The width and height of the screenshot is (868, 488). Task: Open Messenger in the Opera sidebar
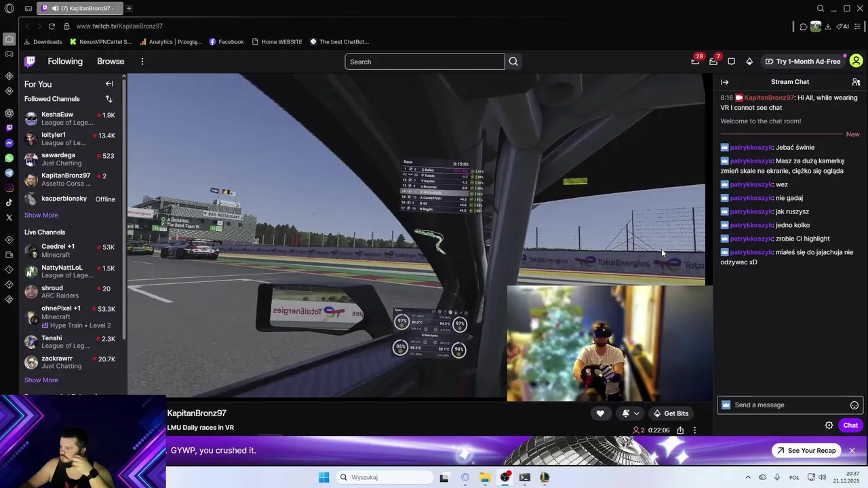[x=9, y=143]
